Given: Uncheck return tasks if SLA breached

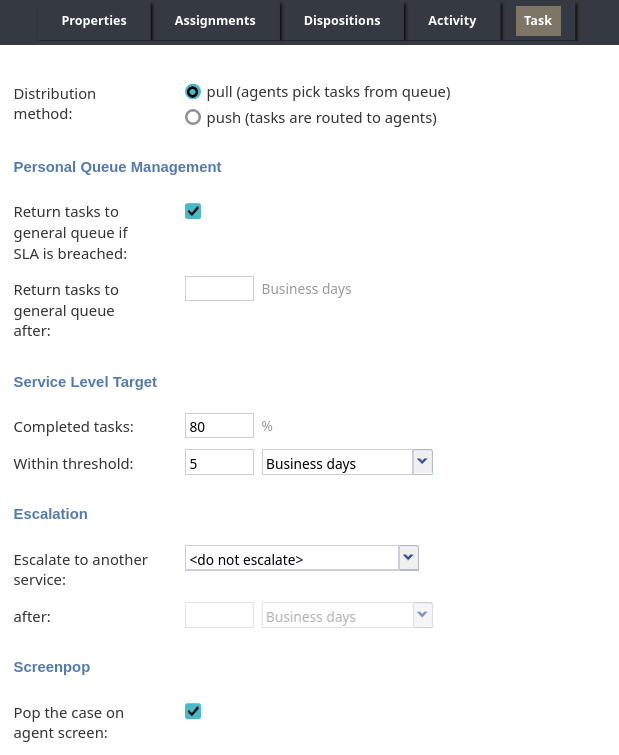Looking at the screenshot, I should [193, 211].
